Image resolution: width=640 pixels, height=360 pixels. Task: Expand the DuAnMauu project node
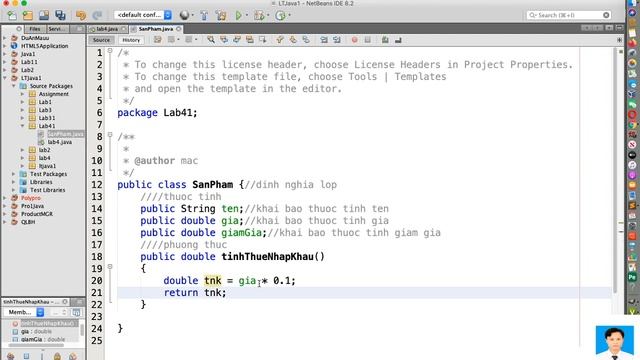tap(5, 38)
